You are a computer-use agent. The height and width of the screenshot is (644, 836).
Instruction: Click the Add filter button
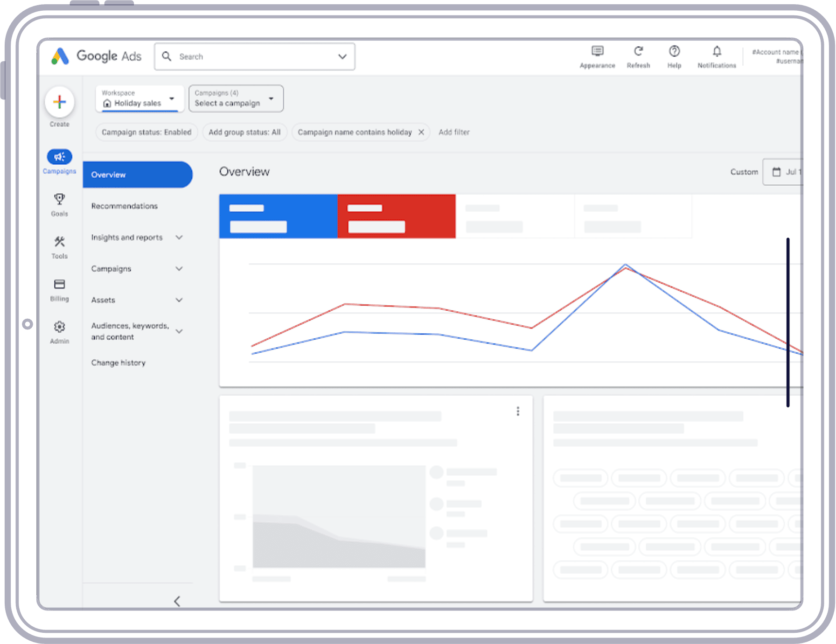454,133
